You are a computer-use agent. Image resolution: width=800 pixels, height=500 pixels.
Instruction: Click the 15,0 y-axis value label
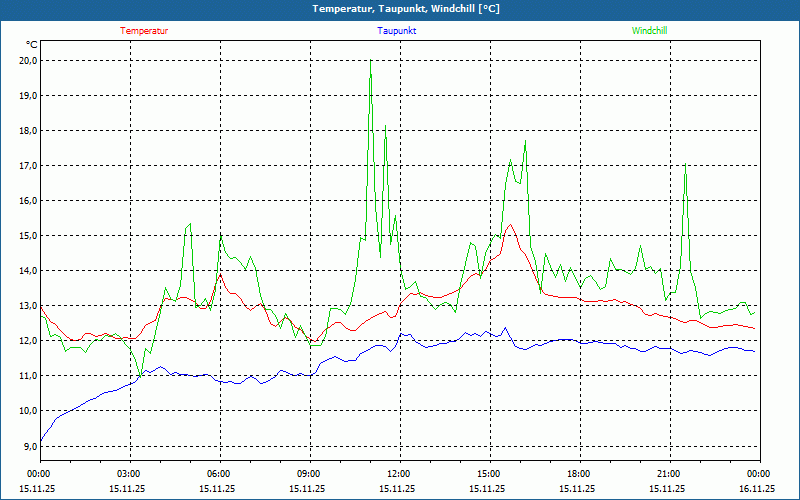tap(28, 235)
